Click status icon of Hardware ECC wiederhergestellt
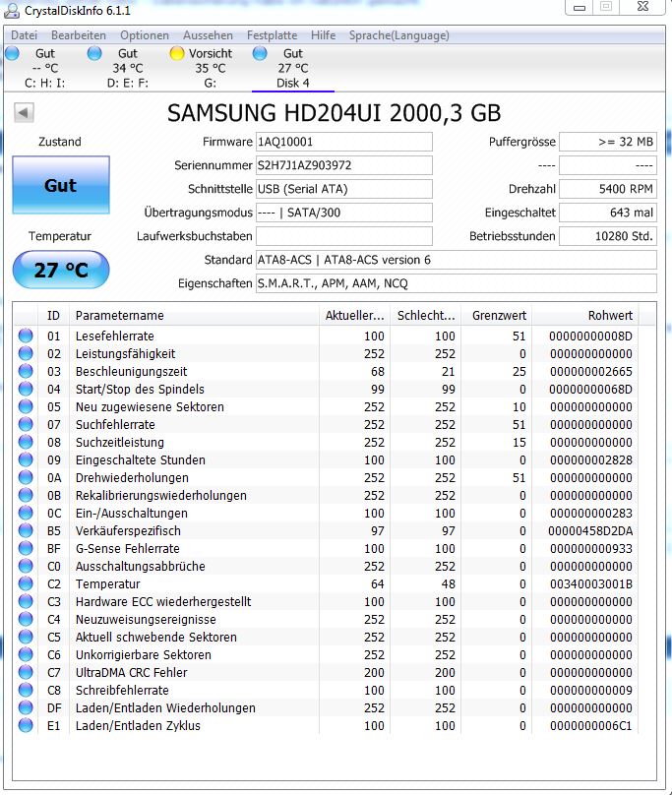The height and width of the screenshot is (795, 672). [26, 602]
